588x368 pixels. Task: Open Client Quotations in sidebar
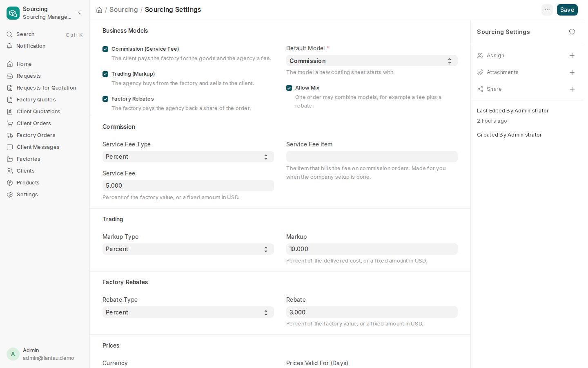coord(45,112)
